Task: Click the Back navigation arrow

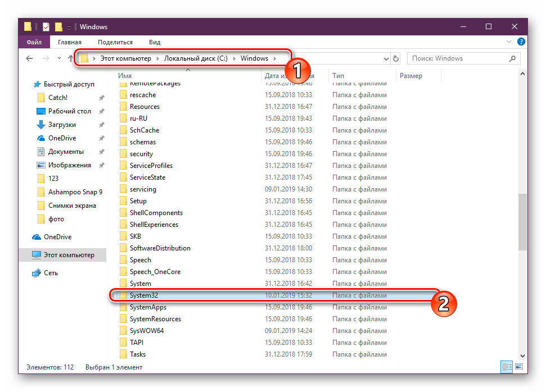Action: [30, 58]
